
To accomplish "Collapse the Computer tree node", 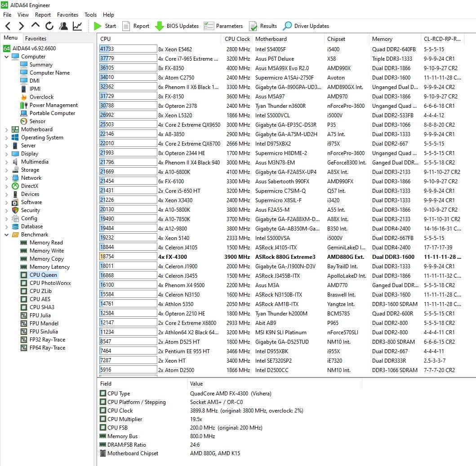I will pos(6,57).
